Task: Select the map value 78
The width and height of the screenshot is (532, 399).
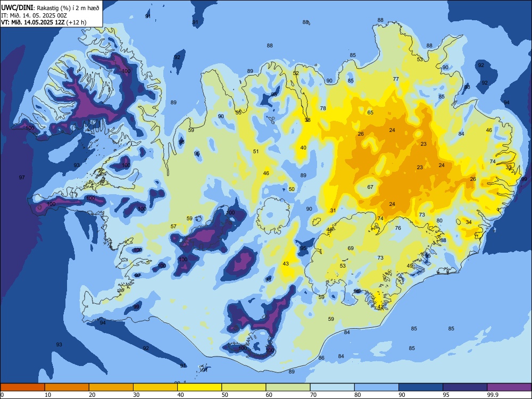Action: click(x=323, y=109)
